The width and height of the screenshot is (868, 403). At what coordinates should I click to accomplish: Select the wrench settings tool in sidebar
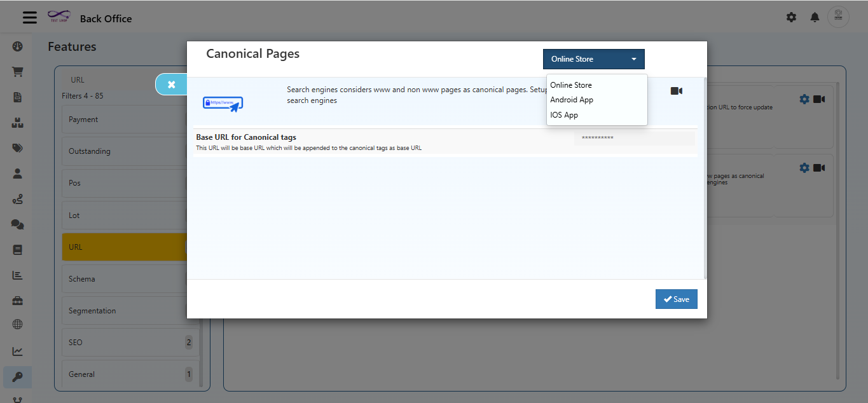pos(17,377)
